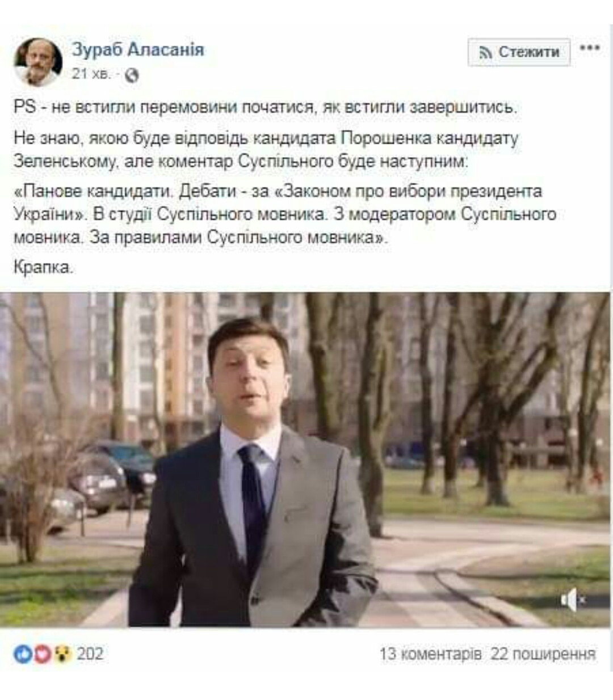Click the blue Like reaction icon
The width and height of the screenshot is (613, 700).
[x=23, y=654]
